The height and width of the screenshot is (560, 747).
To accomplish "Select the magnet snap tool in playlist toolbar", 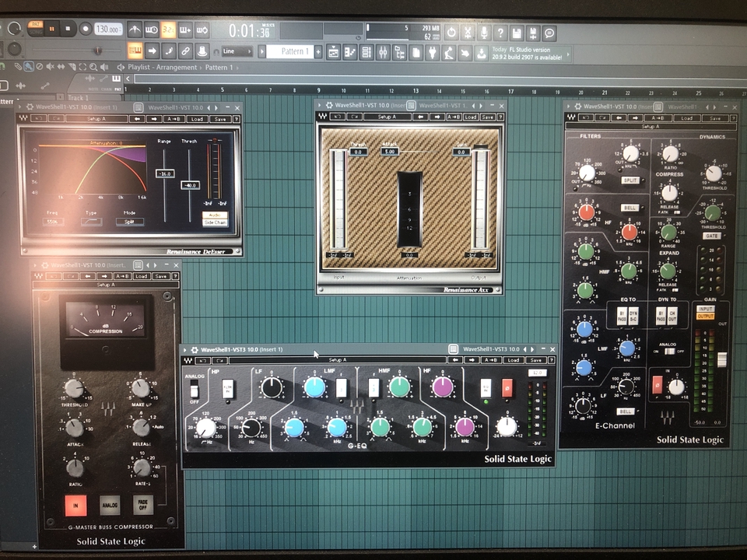I will [4, 66].
